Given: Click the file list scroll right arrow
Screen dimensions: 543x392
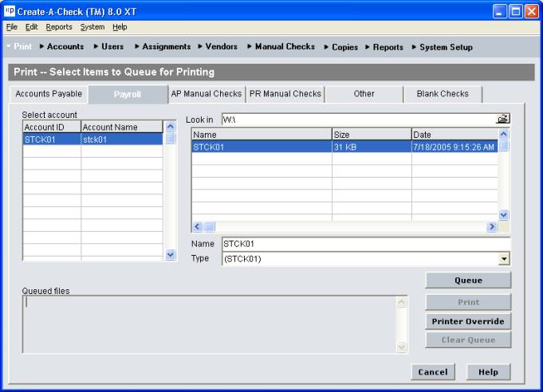Looking at the screenshot, I should click(x=492, y=226).
